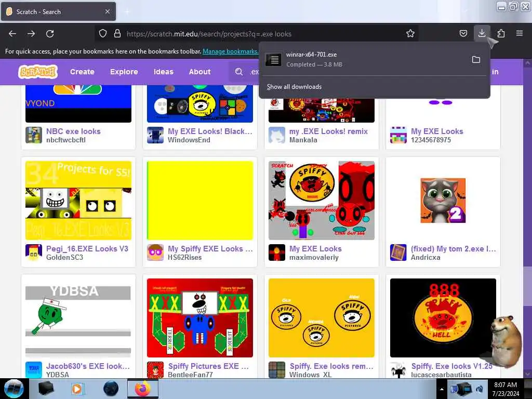View site padlock security info
The width and height of the screenshot is (532, 399).
tap(117, 34)
